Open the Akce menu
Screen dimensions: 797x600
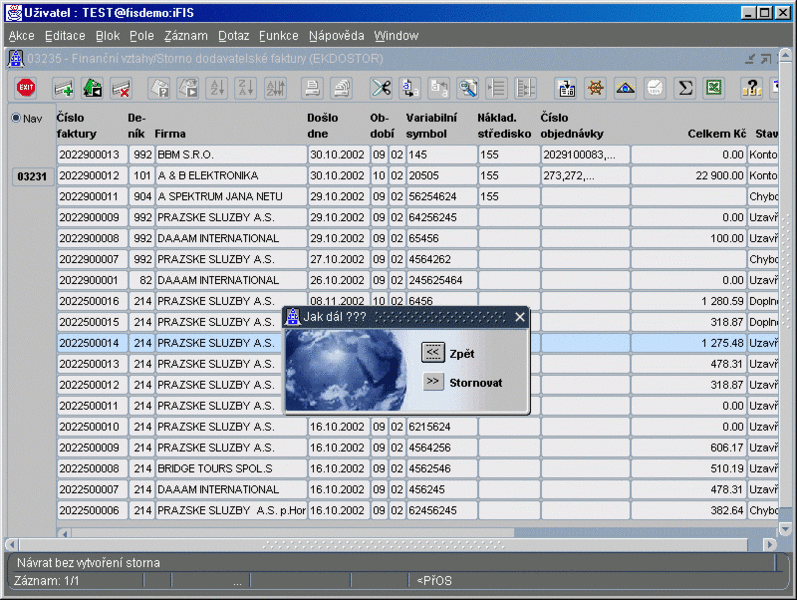(x=21, y=35)
